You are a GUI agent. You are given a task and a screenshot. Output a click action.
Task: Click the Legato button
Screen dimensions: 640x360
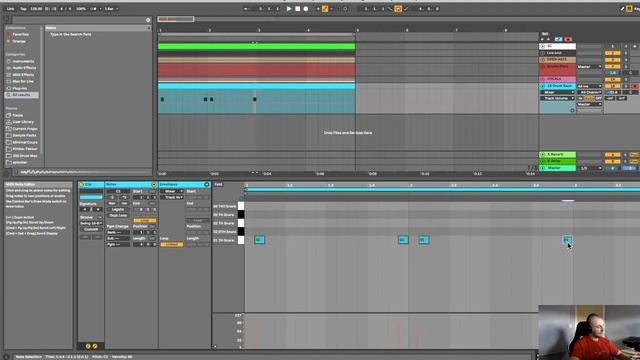(118, 209)
